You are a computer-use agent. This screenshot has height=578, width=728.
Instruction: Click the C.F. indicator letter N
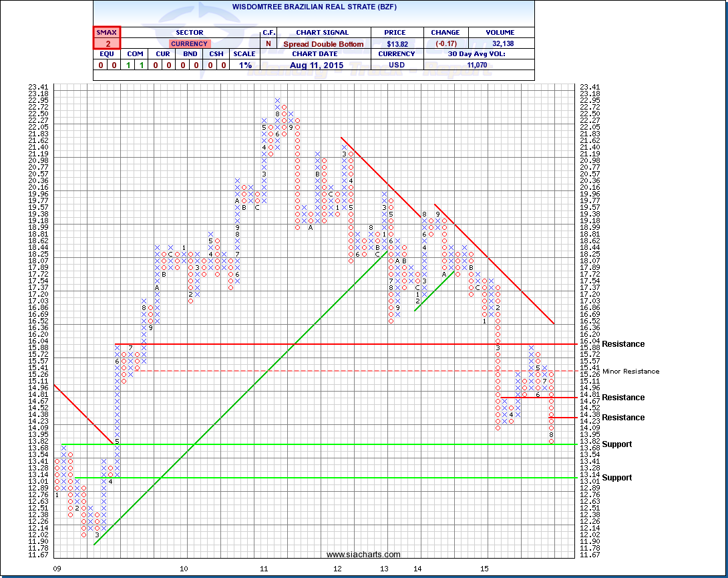[269, 44]
